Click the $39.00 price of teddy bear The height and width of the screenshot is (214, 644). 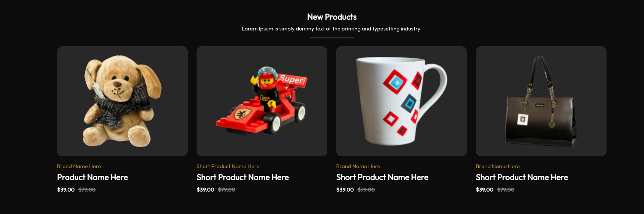(x=66, y=190)
